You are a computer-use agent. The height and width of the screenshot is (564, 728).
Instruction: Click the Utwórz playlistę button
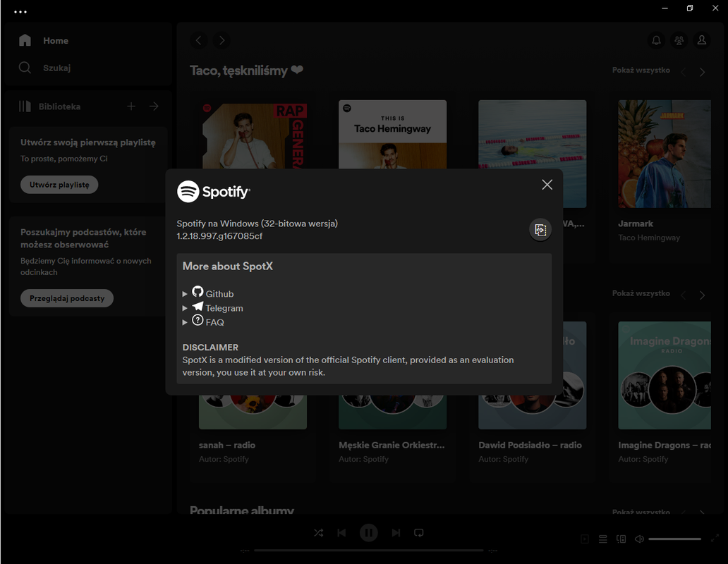click(x=59, y=185)
